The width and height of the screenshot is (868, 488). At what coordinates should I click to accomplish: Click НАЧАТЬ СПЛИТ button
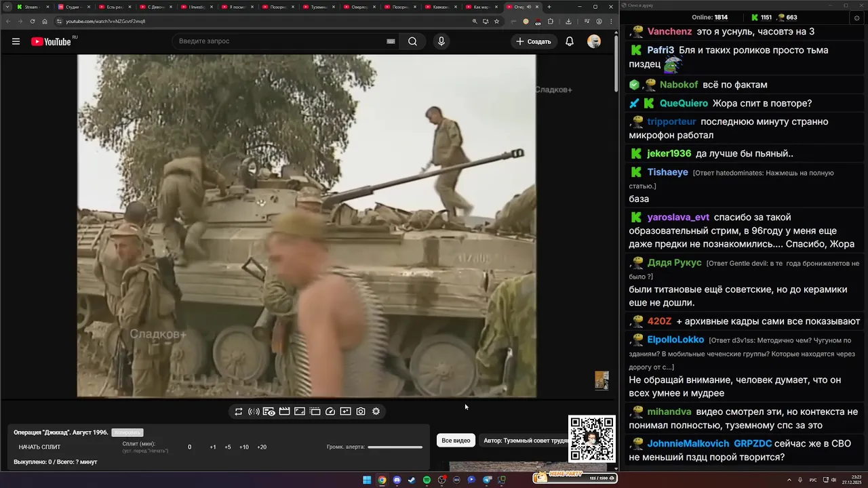pyautogui.click(x=39, y=447)
